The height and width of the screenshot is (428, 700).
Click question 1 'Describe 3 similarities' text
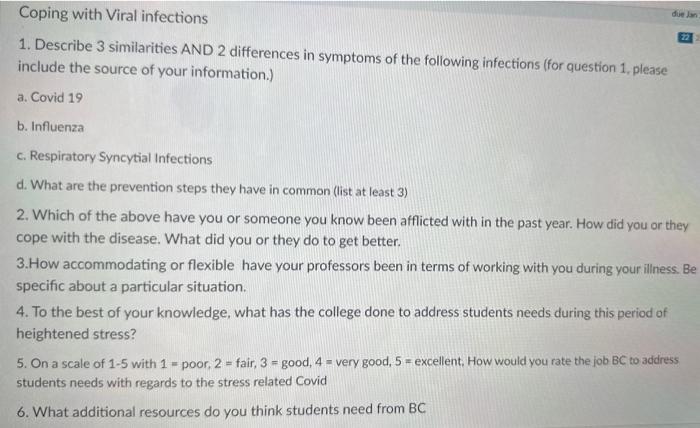point(342,56)
